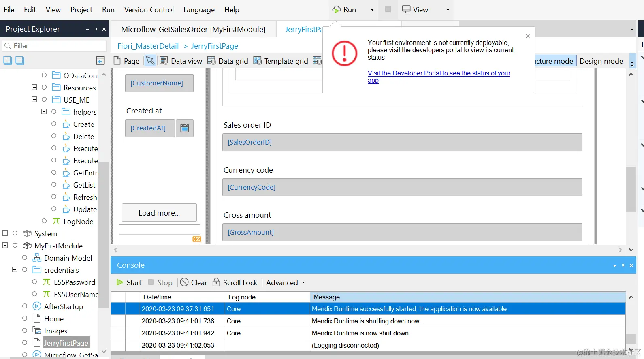Open the Edit menu
The image size is (644, 359).
click(x=30, y=9)
